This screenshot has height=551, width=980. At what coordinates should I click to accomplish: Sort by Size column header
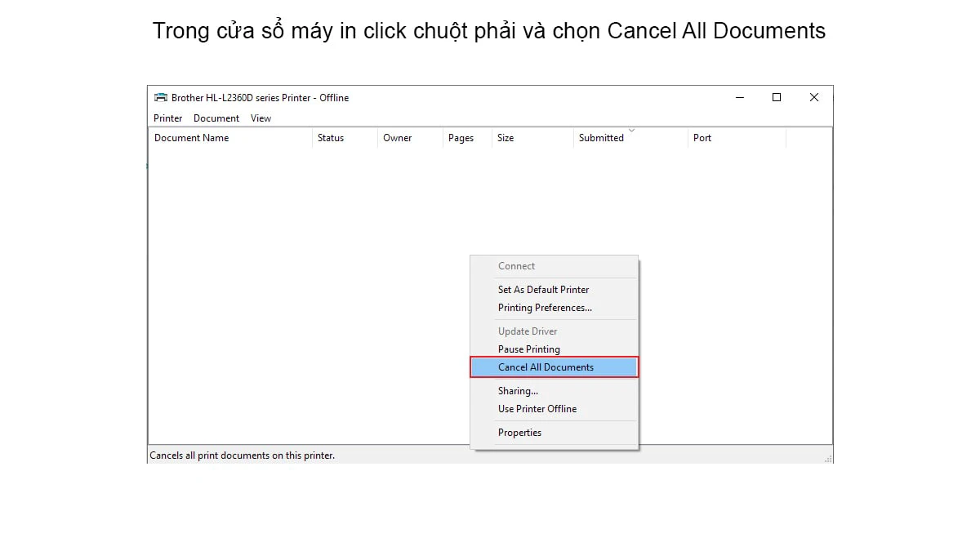click(x=533, y=138)
